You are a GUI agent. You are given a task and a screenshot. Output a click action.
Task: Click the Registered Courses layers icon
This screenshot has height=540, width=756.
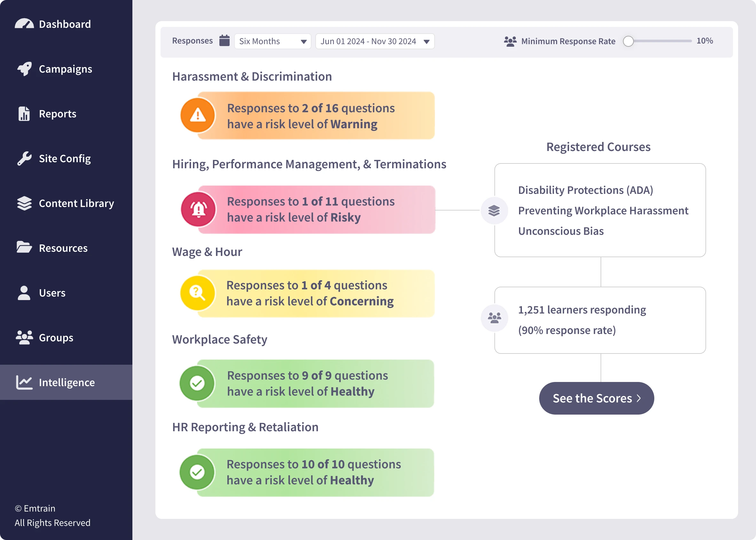[494, 210]
